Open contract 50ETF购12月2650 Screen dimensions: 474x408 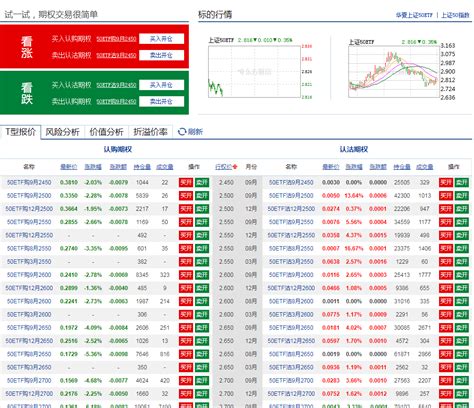(29, 341)
